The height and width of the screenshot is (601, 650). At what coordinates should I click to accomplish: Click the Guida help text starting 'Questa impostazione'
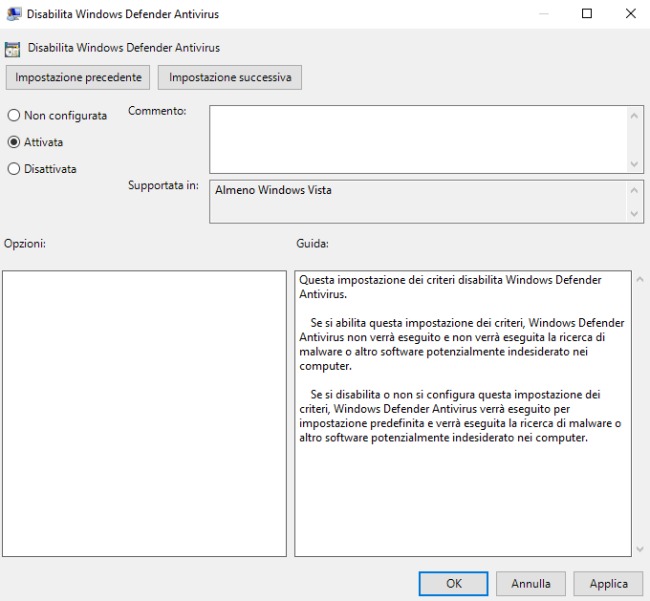[x=450, y=287]
